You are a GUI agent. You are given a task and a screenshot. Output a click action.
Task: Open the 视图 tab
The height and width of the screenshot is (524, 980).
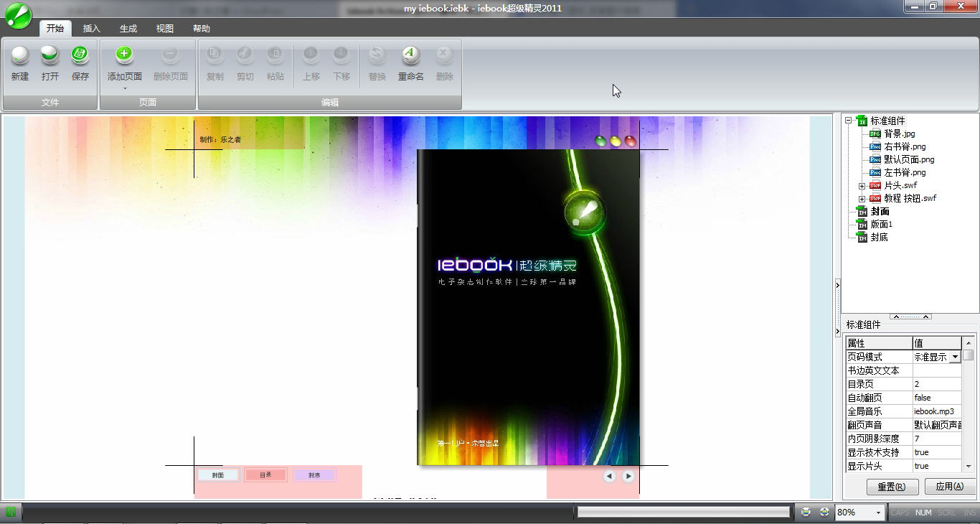point(165,29)
